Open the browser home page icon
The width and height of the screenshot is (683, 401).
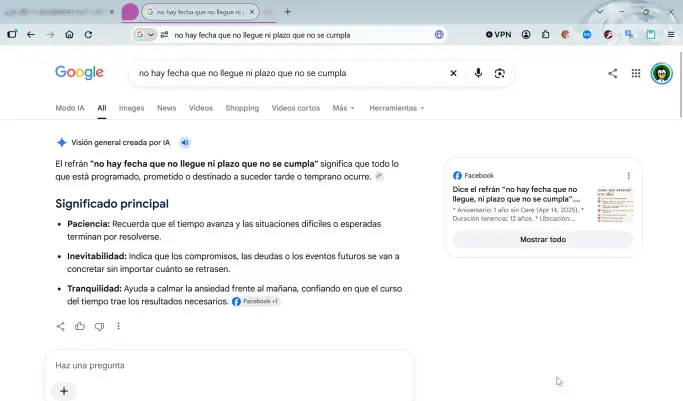pyautogui.click(x=69, y=34)
